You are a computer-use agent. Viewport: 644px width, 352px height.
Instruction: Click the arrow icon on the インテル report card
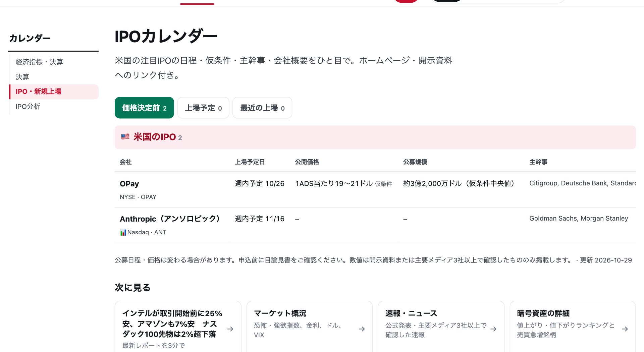tap(230, 329)
